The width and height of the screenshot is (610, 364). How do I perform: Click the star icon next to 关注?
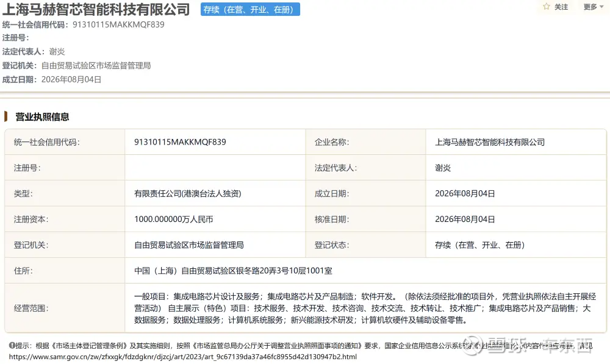[x=547, y=7]
